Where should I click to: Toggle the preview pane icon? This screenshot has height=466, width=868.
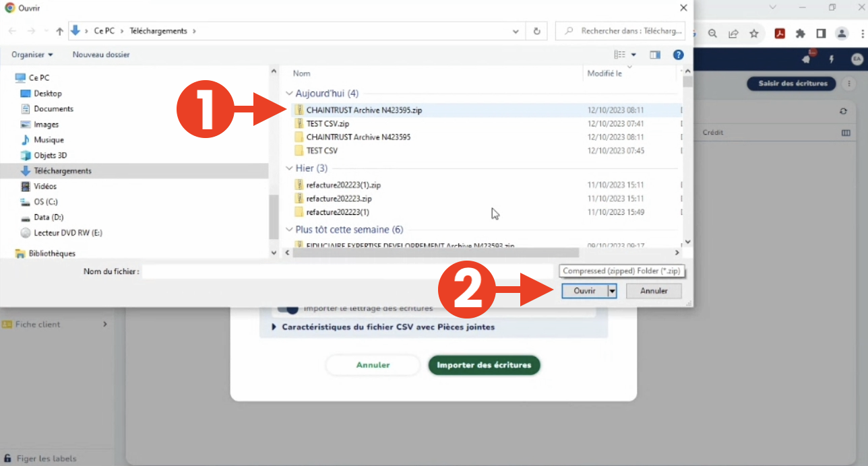pyautogui.click(x=654, y=55)
